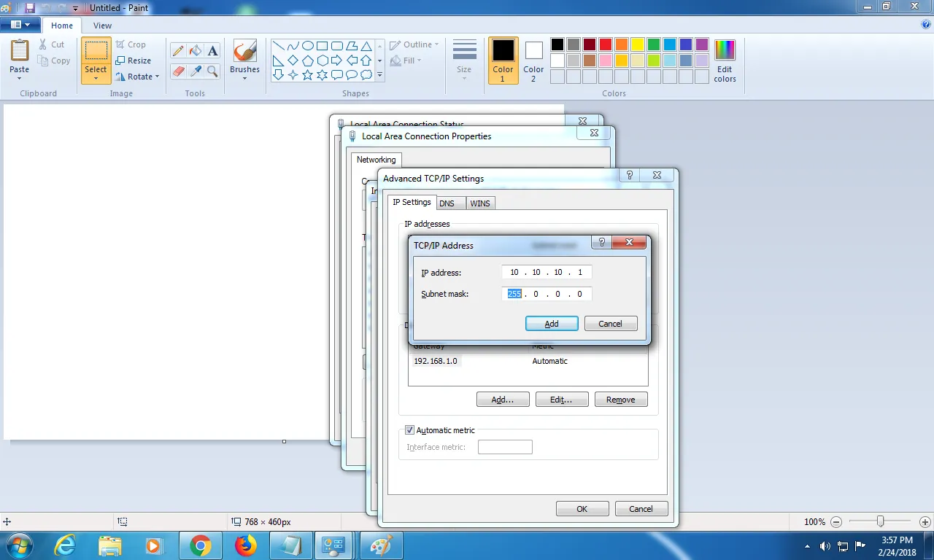This screenshot has width=934, height=560.
Task: Activate the Magnifier tool
Action: coord(212,71)
